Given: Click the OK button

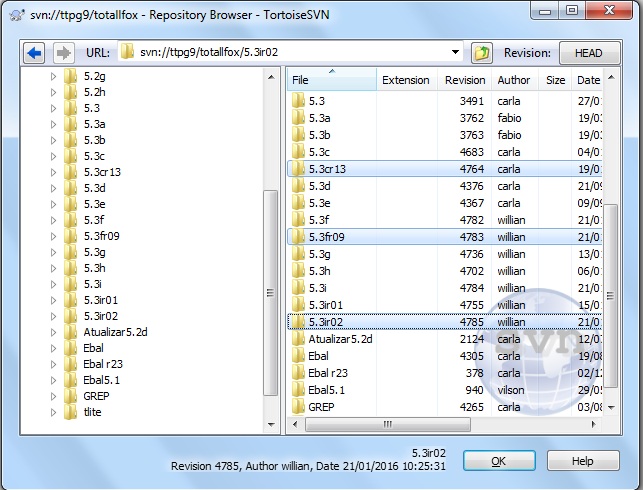Looking at the screenshot, I should tap(499, 461).
